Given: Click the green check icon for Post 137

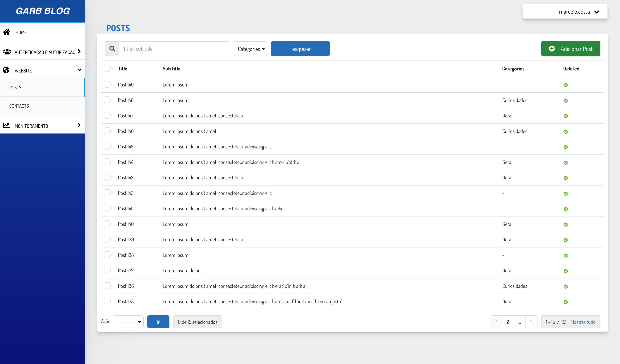Looking at the screenshot, I should click(x=566, y=271).
